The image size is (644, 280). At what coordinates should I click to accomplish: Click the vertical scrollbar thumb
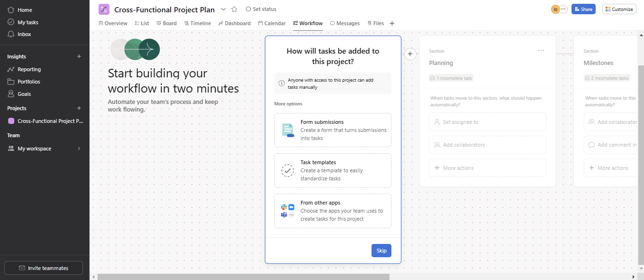(641, 165)
